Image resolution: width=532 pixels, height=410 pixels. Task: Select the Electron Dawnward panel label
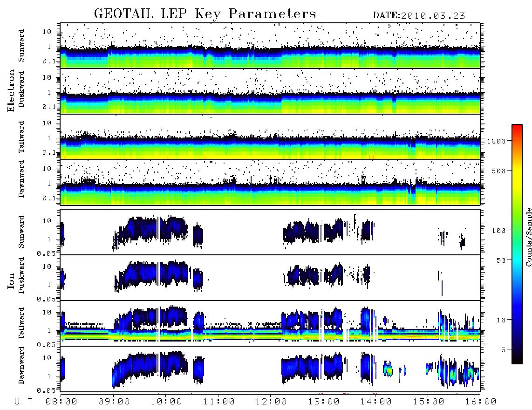(x=21, y=179)
